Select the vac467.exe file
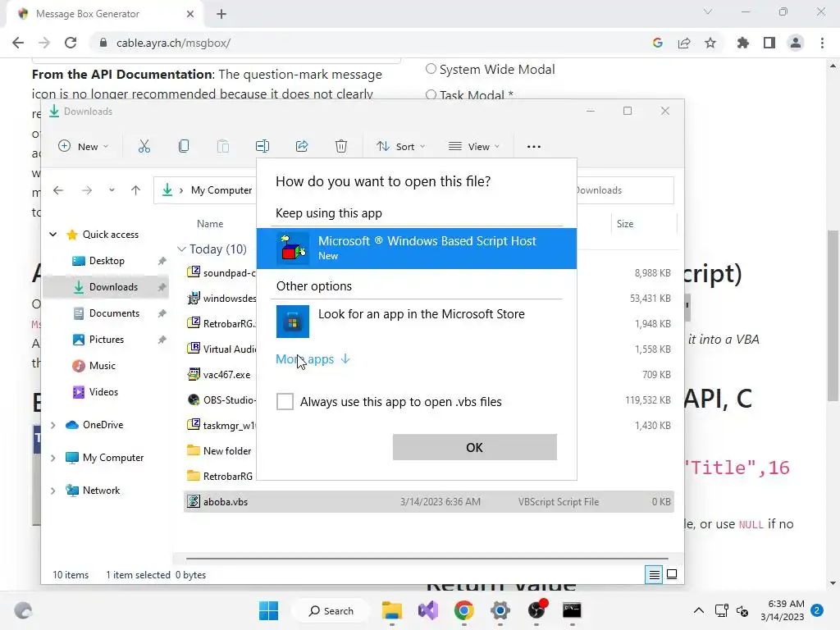Viewport: 840px width, 630px height. click(x=220, y=374)
